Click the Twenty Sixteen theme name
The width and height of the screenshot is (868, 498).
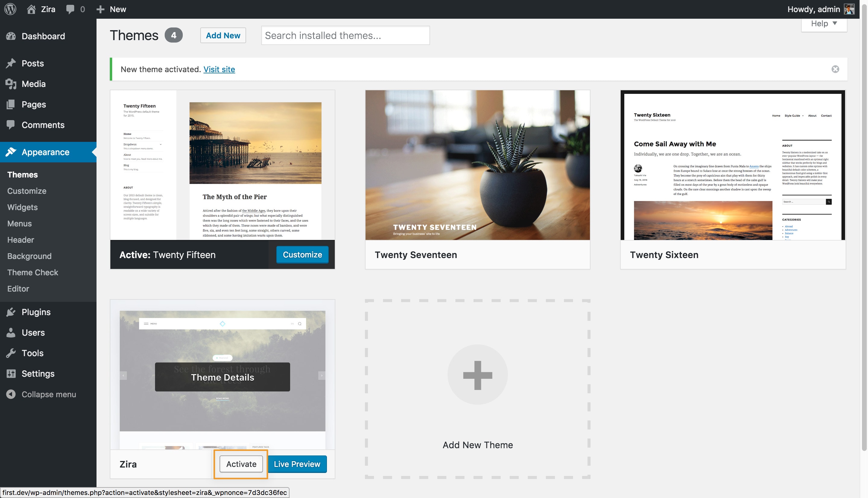coord(664,255)
